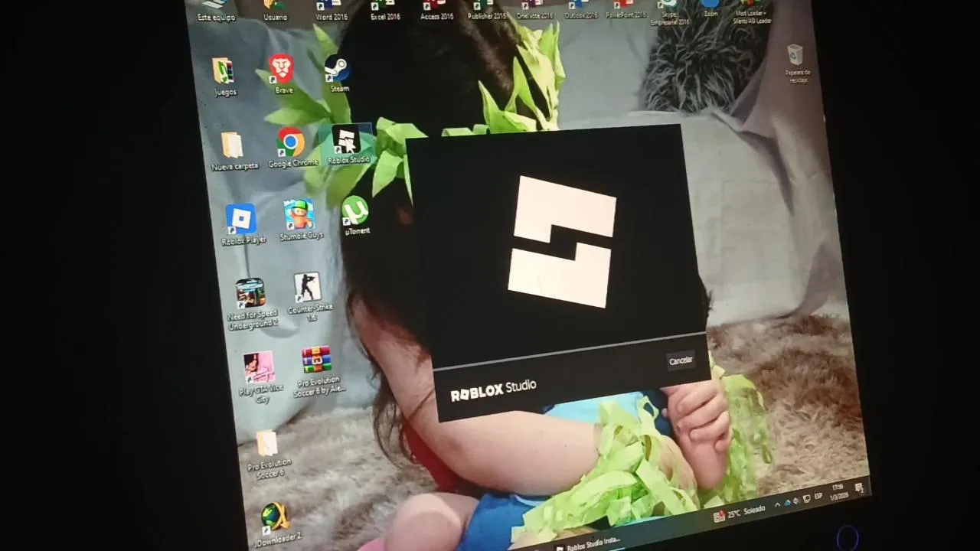The width and height of the screenshot is (980, 551).
Task: Launch PowerPoint 2016 shortcut
Action: [625, 9]
